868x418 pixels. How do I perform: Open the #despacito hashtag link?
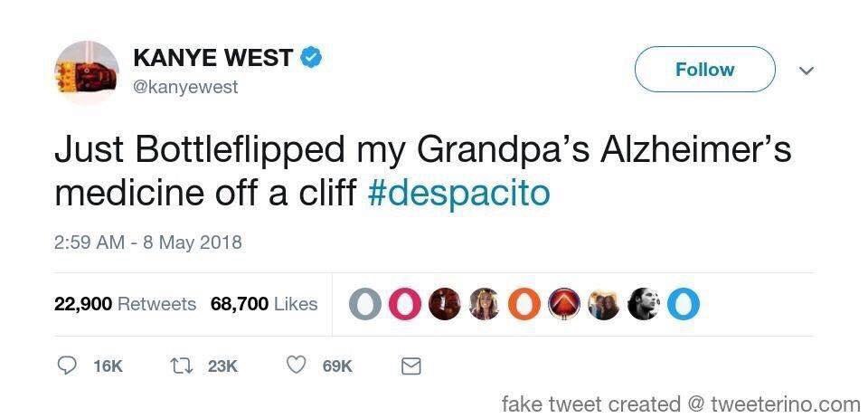click(x=459, y=195)
